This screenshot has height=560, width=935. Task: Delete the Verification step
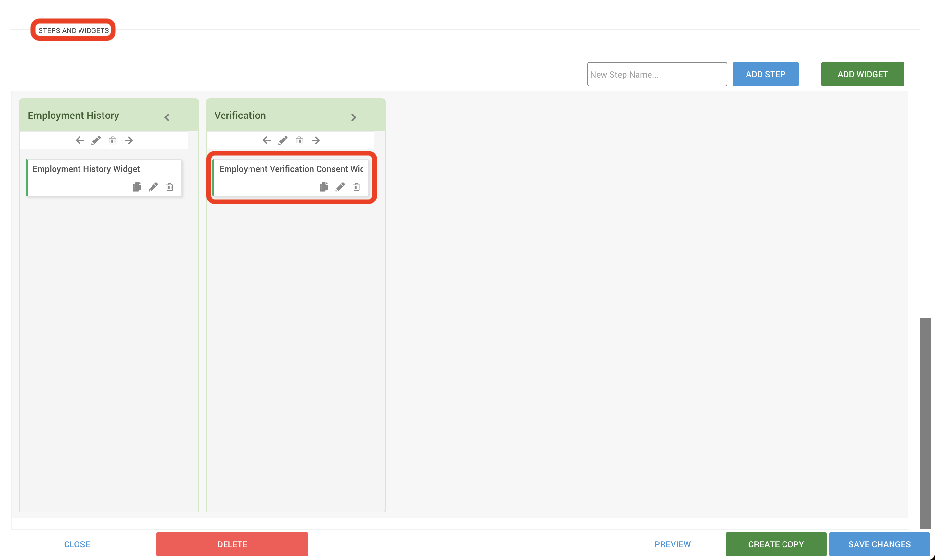pos(299,140)
